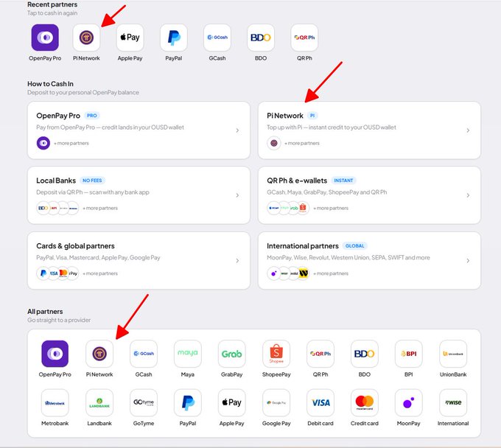This screenshot has width=501, height=448.
Task: Choose UnionBank partner icon
Action: click(x=453, y=354)
